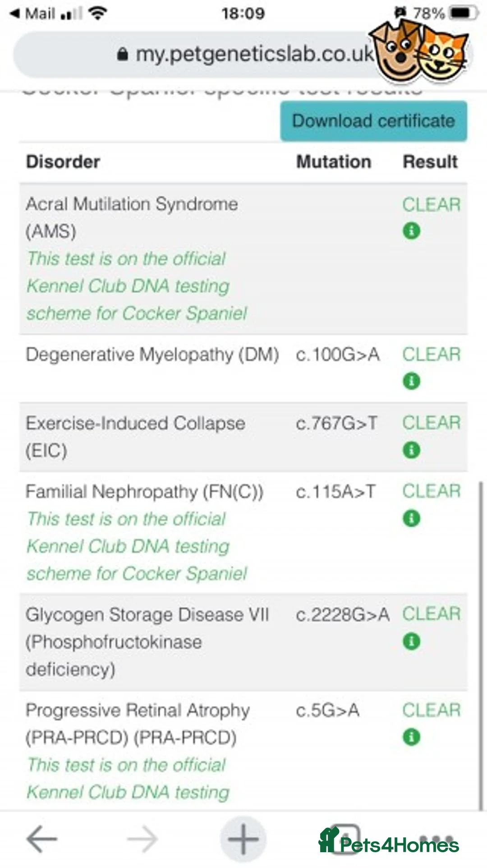The image size is (487, 868).
Task: Select the my.petgeneticslab.co.uk address bar
Action: pyautogui.click(x=243, y=54)
